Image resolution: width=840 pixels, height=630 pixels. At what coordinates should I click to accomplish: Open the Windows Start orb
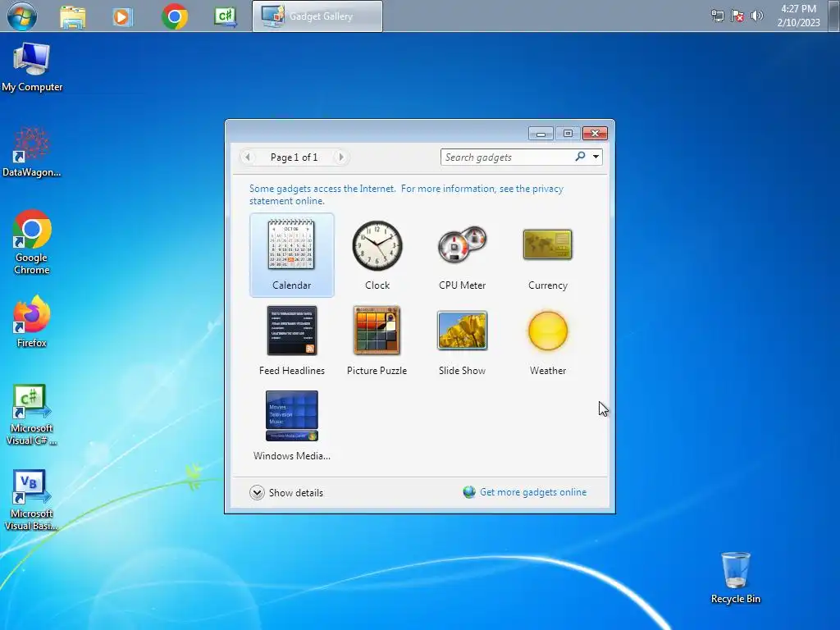[x=22, y=16]
